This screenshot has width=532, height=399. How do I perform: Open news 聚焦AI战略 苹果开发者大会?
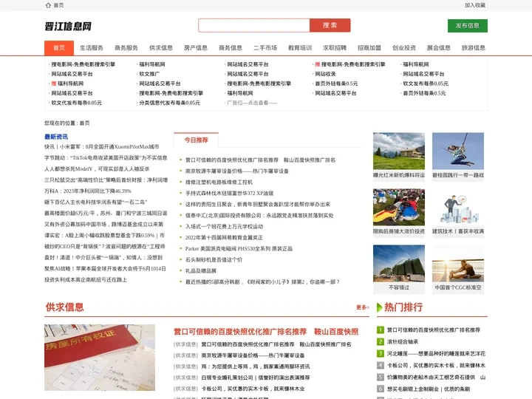pos(105,269)
